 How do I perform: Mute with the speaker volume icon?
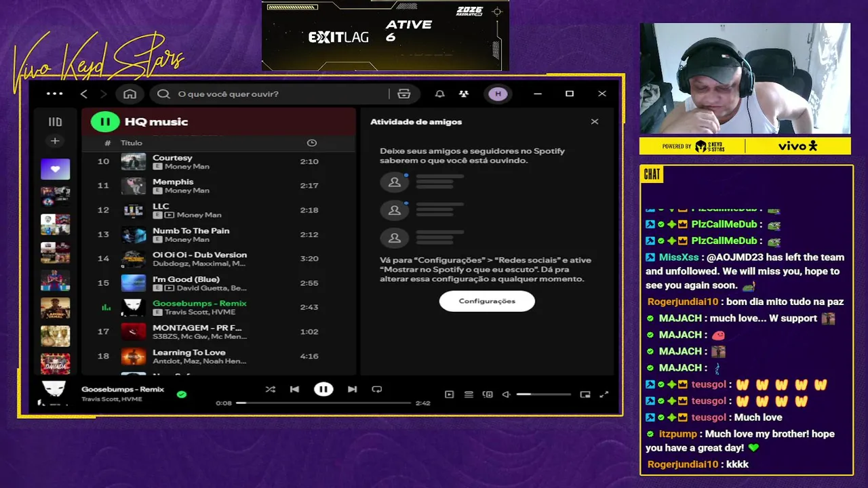click(x=506, y=394)
